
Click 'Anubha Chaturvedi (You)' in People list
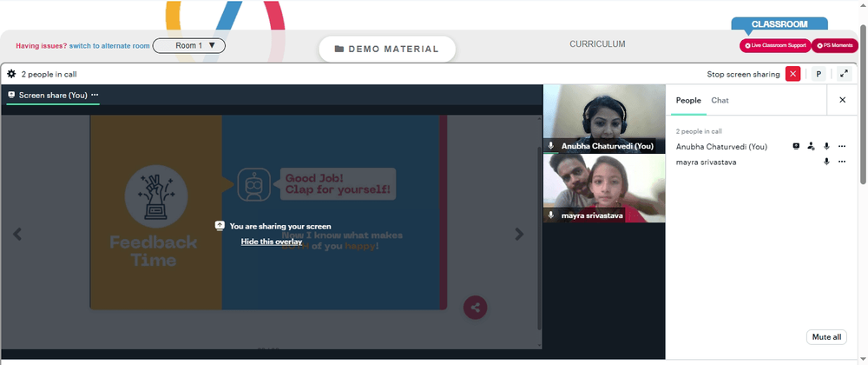[x=721, y=147]
